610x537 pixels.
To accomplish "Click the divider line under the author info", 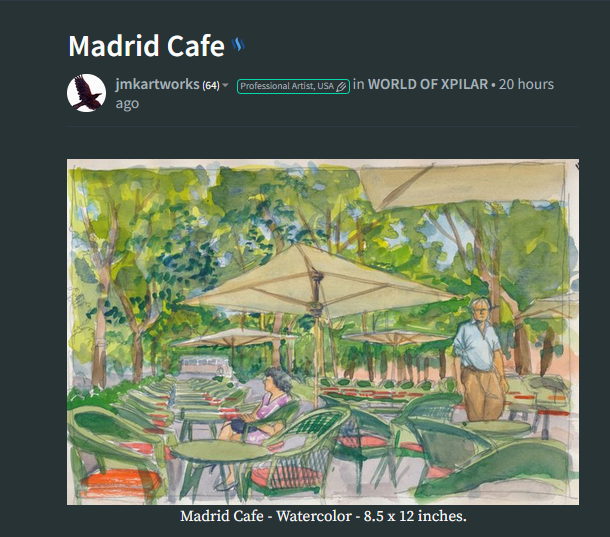I will tap(323, 126).
